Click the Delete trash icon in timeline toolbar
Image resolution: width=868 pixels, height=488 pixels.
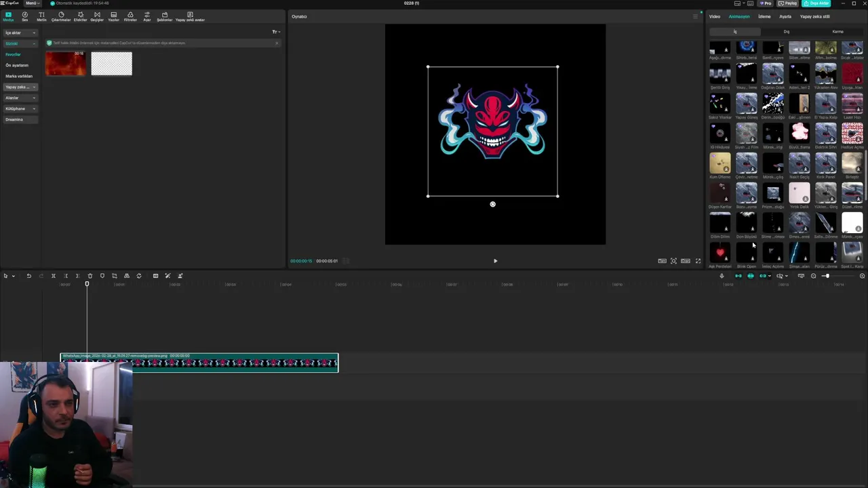point(90,276)
